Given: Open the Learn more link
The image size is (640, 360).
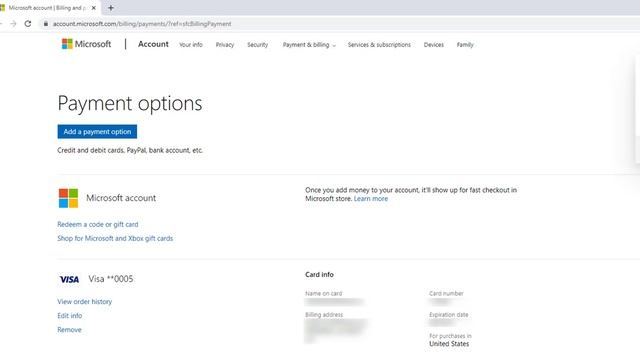Looking at the screenshot, I should [x=371, y=199].
